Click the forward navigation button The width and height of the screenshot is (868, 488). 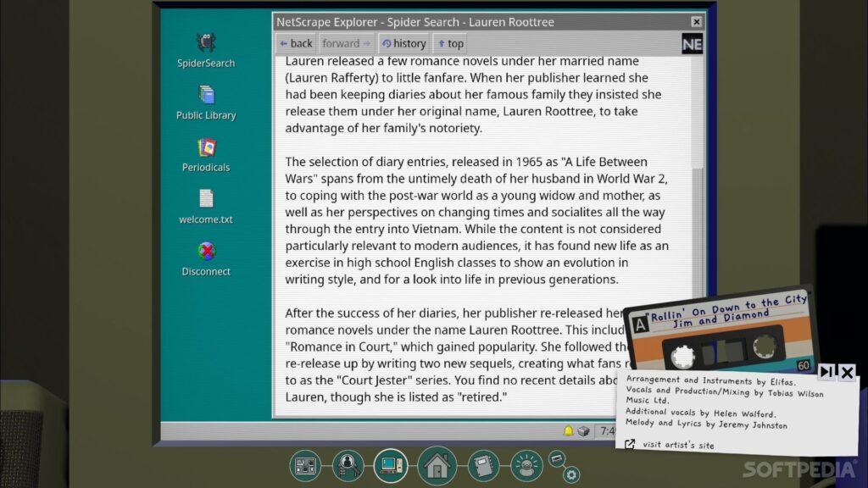coord(346,43)
